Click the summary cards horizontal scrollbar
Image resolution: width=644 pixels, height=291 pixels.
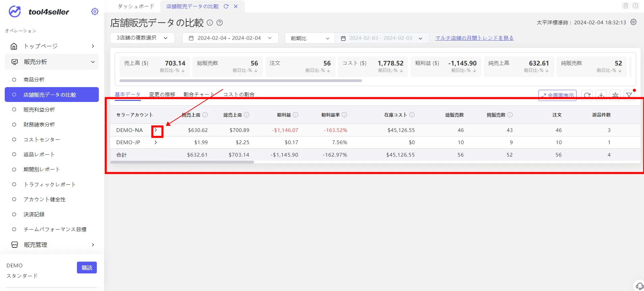click(x=241, y=81)
